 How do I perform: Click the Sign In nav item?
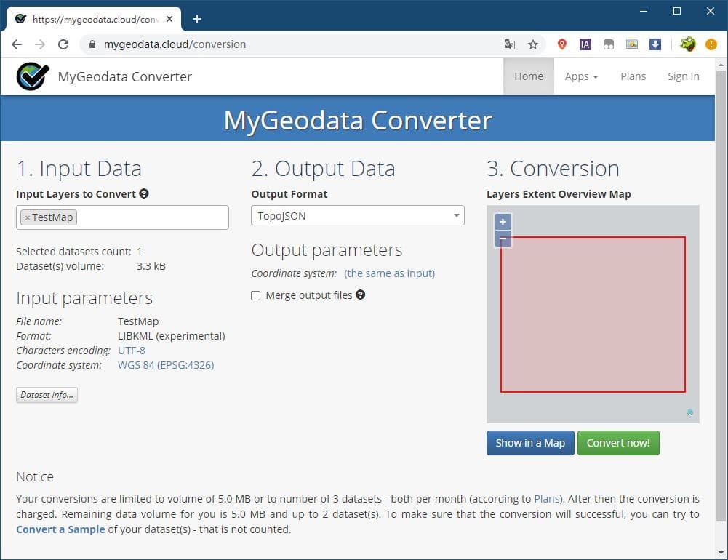(x=683, y=76)
